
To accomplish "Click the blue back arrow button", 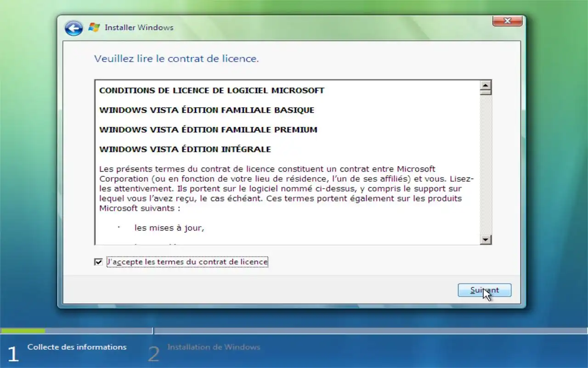I will click(73, 28).
